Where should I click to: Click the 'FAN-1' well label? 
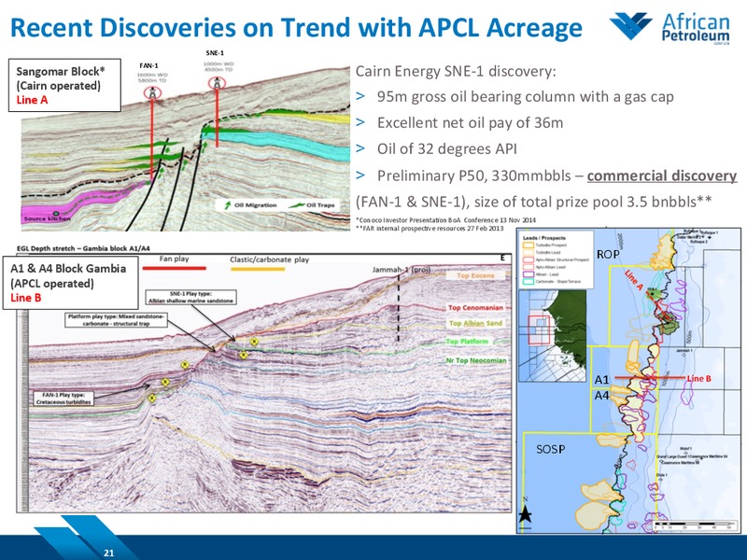148,65
